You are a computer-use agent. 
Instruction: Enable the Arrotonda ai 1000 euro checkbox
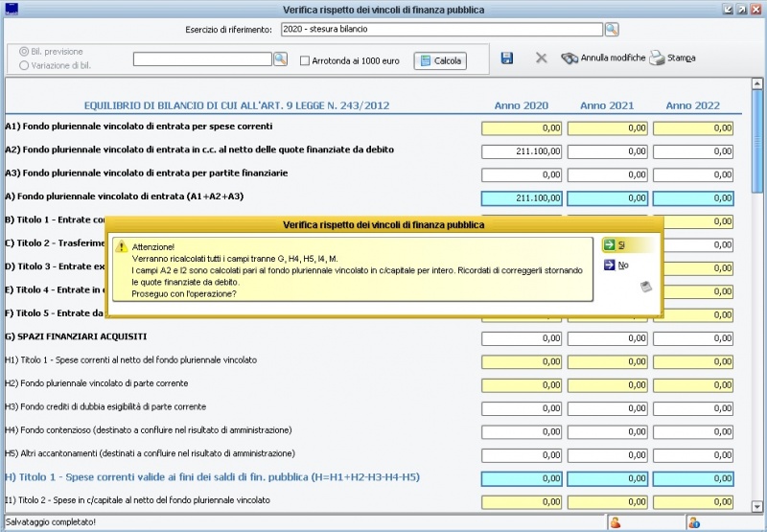point(305,60)
